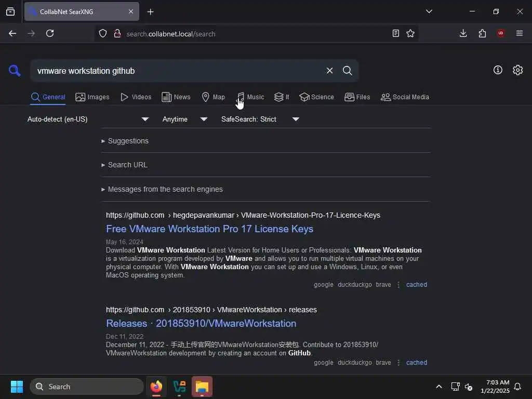Switch to the News category

(176, 97)
